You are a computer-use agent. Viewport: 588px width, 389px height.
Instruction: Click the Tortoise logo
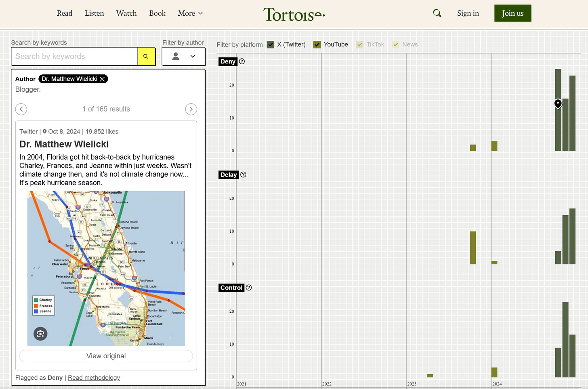pyautogui.click(x=294, y=14)
